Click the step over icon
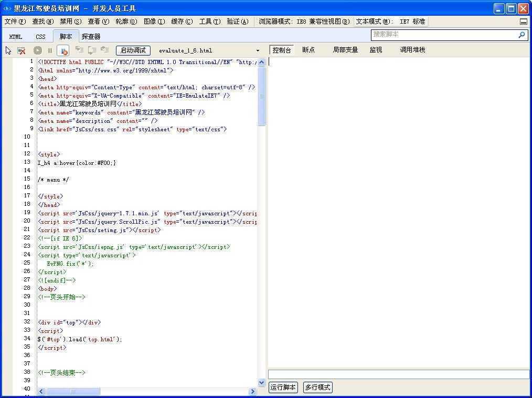Screen dimensions: 532x398 [x=92, y=50]
